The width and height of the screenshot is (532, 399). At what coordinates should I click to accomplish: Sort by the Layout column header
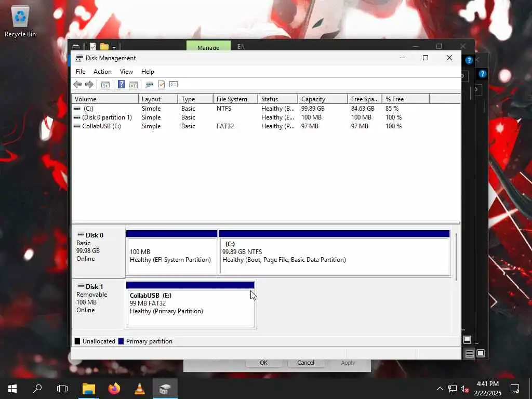point(158,99)
